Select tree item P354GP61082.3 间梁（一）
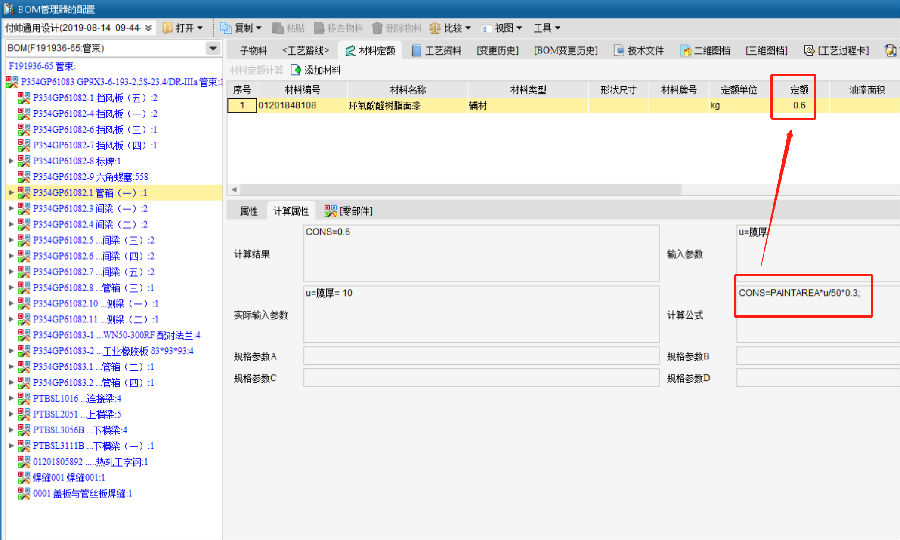This screenshot has width=900, height=540. pyautogui.click(x=90, y=209)
